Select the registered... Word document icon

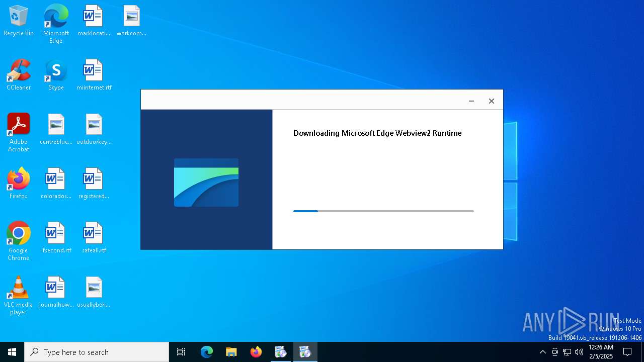pos(94,184)
